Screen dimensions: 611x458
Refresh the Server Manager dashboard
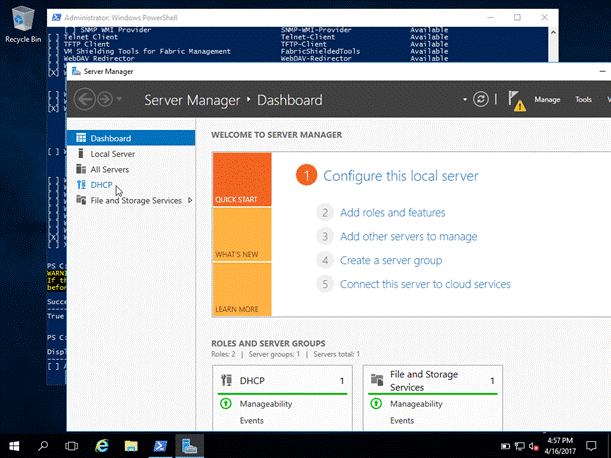pos(480,99)
